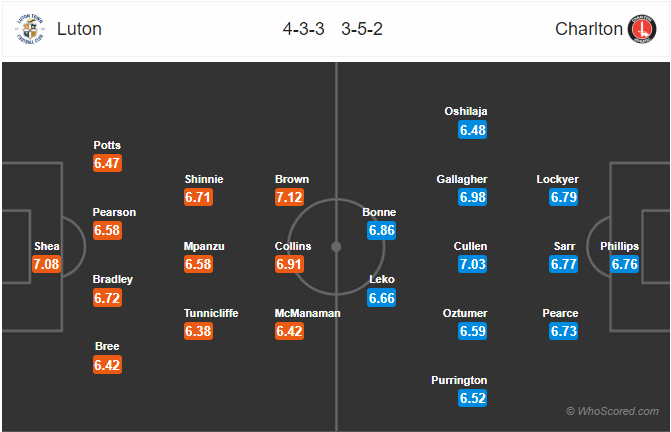Image resolution: width=671 pixels, height=432 pixels.
Task: Click Gallagher's 6.98 rating badge
Action: 473,197
